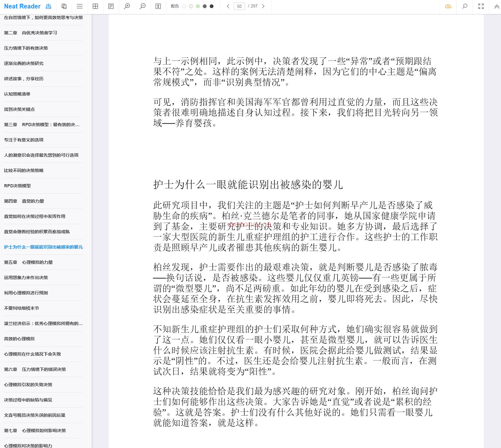Click the total page count text / 297
The image size is (501, 448).
pos(253,6)
